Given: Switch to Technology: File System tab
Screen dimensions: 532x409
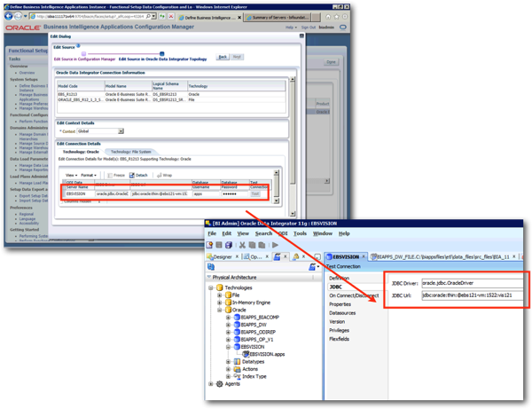Looking at the screenshot, I should (x=130, y=152).
